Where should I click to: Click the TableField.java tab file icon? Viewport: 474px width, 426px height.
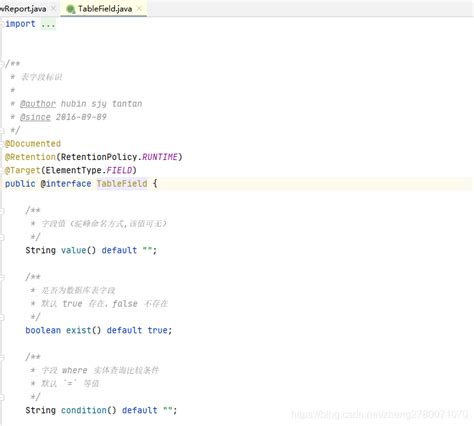70,9
